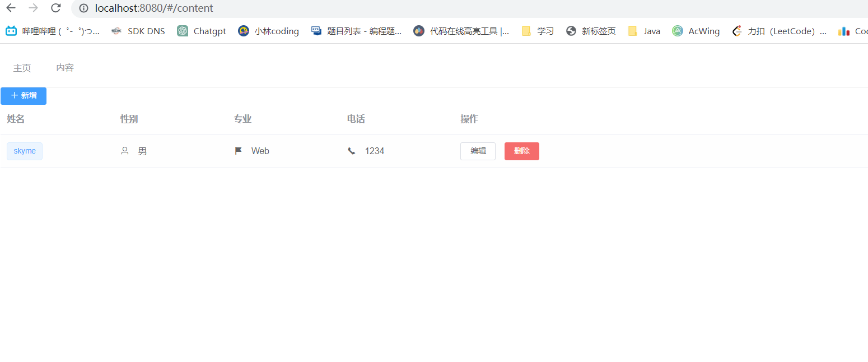This screenshot has width=868, height=362.
Task: Click the 操作 column header
Action: click(469, 119)
